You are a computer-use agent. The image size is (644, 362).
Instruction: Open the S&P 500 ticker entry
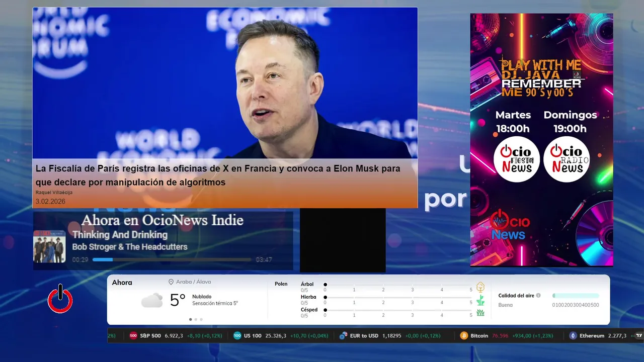(x=176, y=336)
